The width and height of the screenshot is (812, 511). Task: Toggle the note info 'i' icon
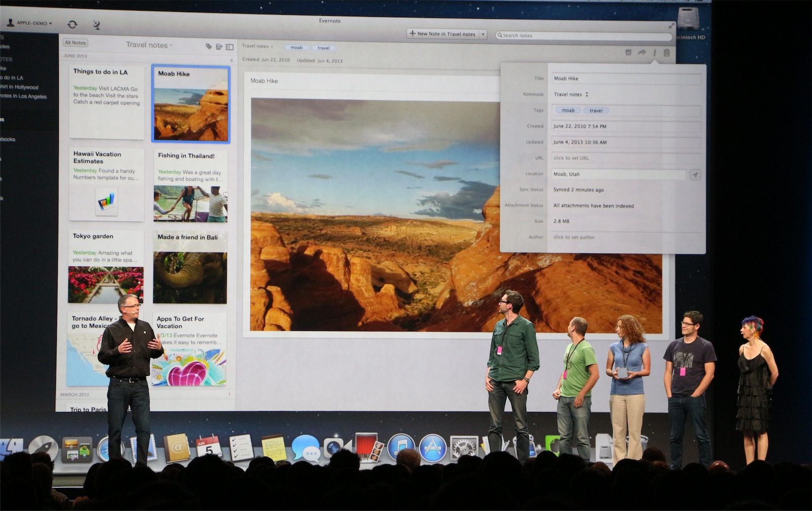point(655,52)
